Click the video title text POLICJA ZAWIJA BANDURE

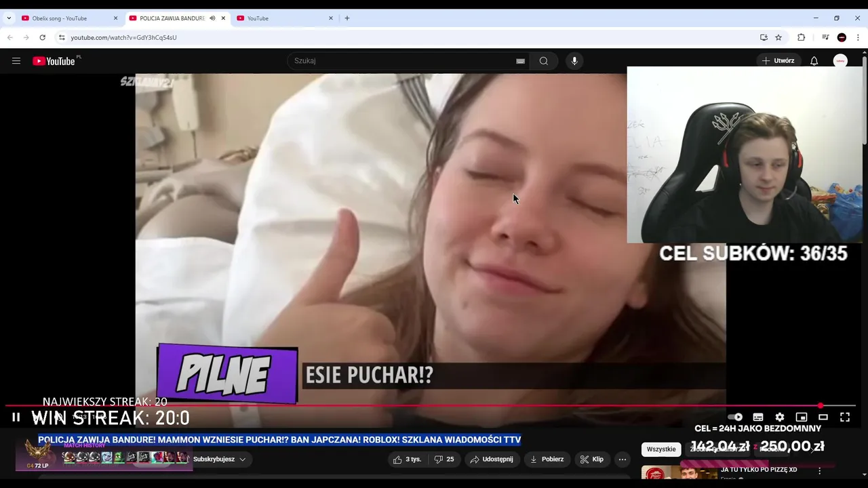click(279, 440)
